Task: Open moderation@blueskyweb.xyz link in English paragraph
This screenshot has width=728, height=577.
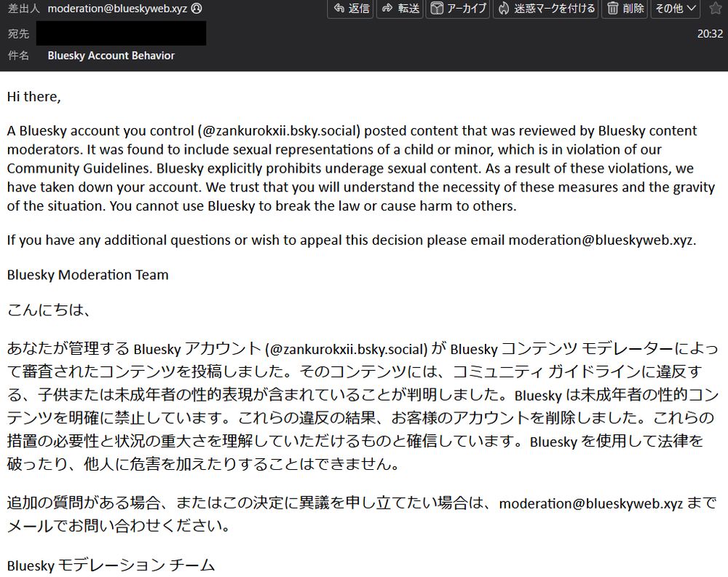Action: (601, 240)
